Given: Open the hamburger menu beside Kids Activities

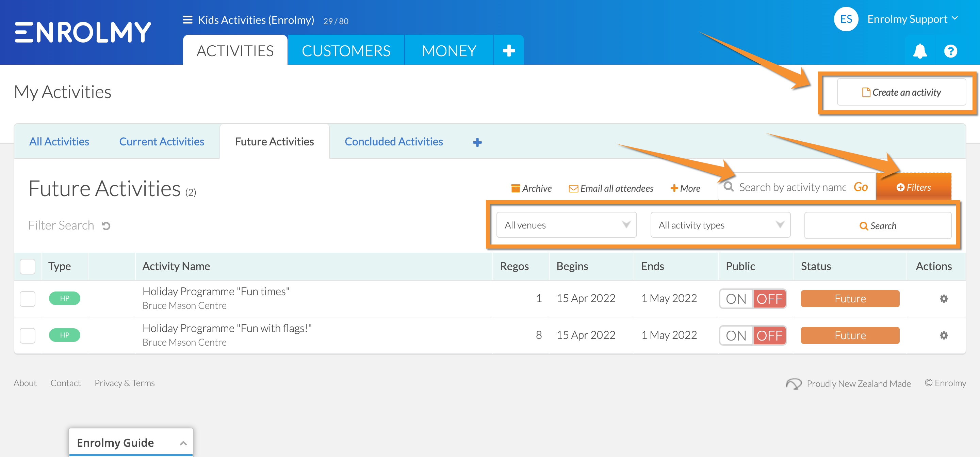Looking at the screenshot, I should coord(187,20).
